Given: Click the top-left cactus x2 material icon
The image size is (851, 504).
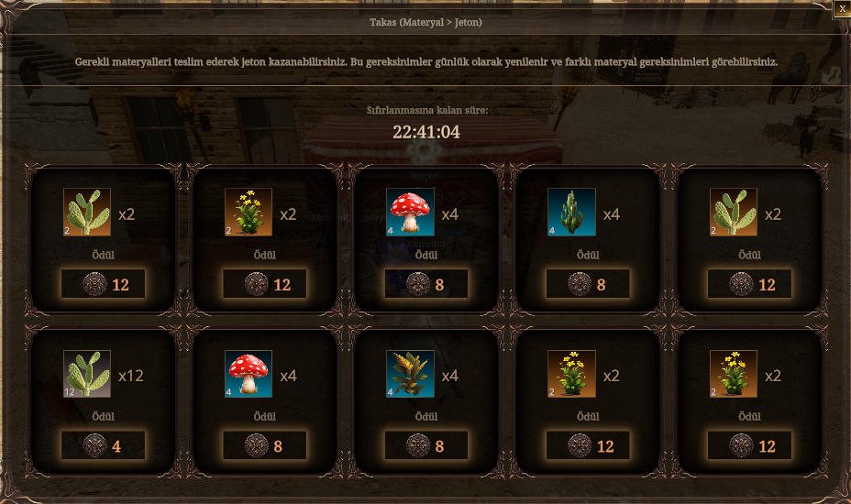Looking at the screenshot, I should coord(87,212).
